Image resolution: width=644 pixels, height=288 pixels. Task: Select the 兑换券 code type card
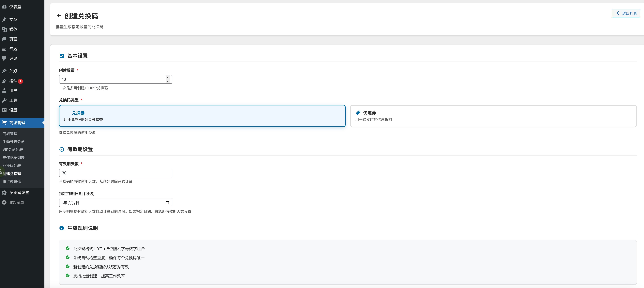(x=202, y=116)
